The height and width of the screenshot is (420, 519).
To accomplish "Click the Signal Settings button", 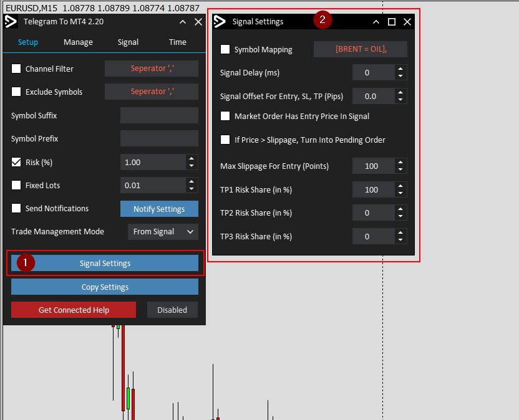I will 105,263.
